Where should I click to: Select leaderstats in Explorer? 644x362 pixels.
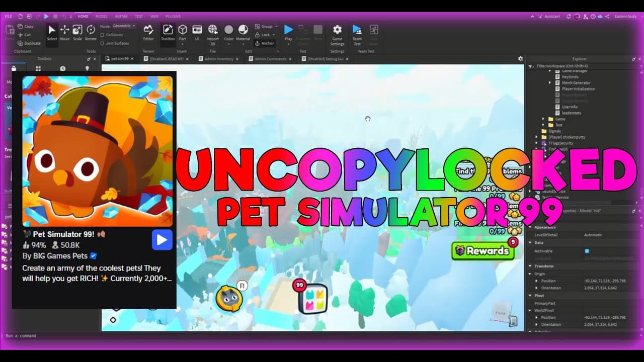(571, 113)
